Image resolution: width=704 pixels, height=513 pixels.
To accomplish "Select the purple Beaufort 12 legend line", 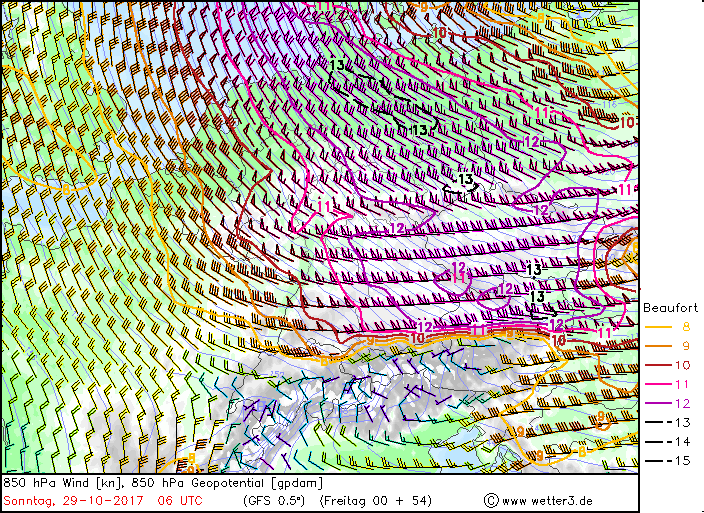I will coord(659,403).
